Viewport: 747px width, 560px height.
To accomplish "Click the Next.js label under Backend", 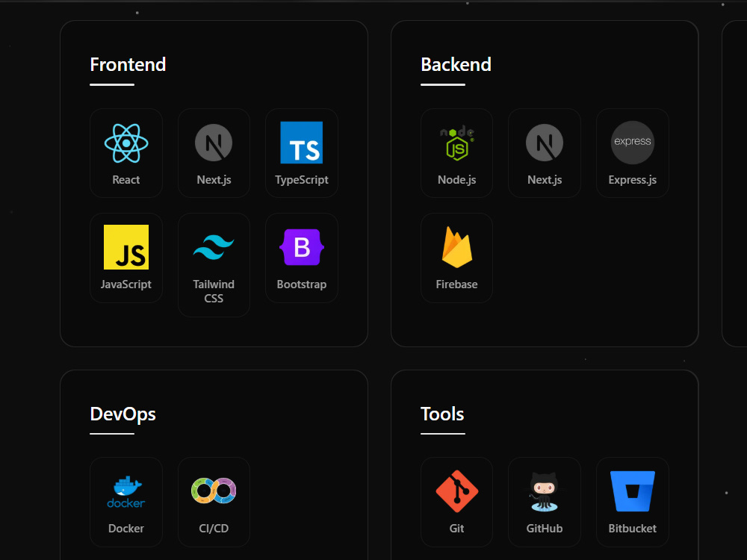I will point(545,180).
